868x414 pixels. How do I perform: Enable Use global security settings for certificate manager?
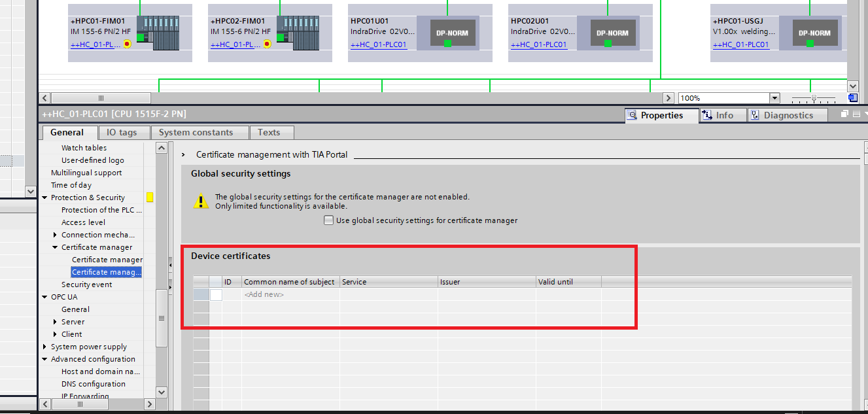(x=328, y=220)
